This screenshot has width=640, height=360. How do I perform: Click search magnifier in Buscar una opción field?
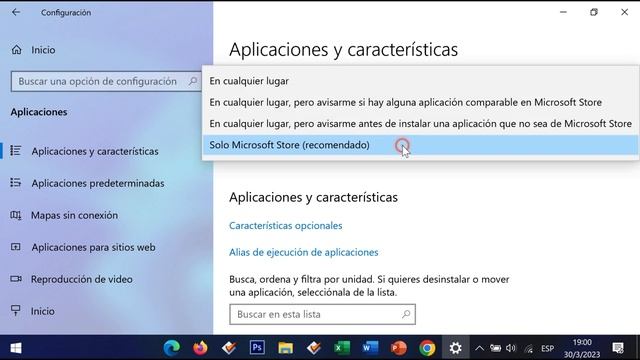coord(193,81)
